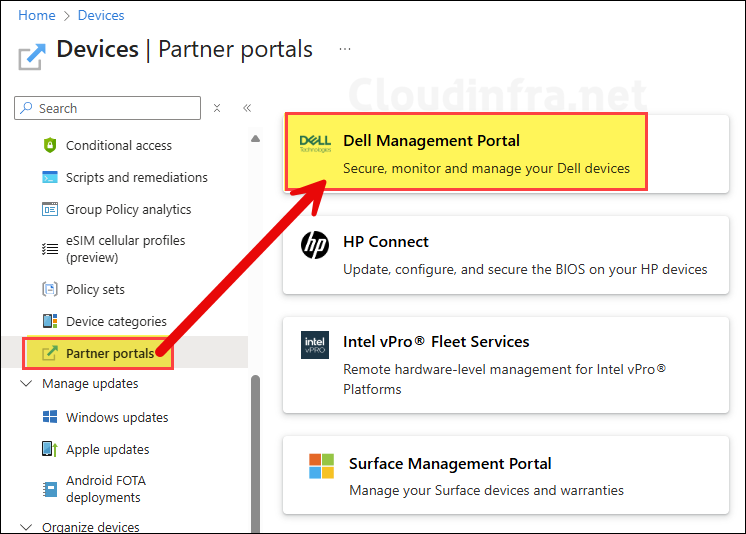The height and width of the screenshot is (534, 746).
Task: Click the Android FOTA deployments icon
Action: [x=49, y=488]
